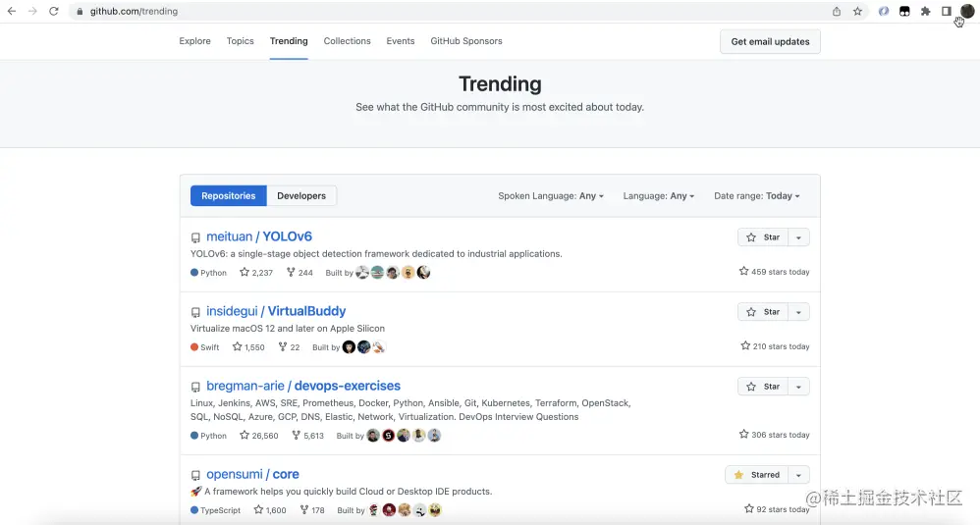Image resolution: width=980 pixels, height=525 pixels.
Task: Open the browser extensions puzzle icon
Action: point(926,11)
